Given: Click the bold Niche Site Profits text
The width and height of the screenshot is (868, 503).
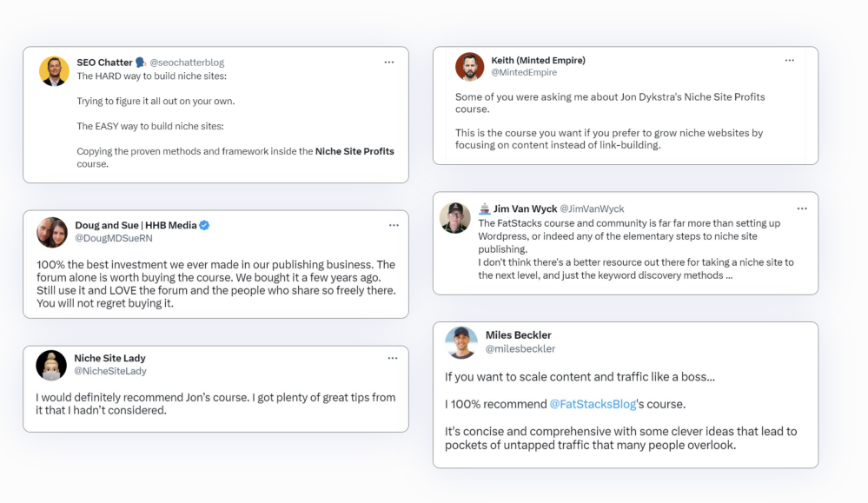Looking at the screenshot, I should (354, 151).
